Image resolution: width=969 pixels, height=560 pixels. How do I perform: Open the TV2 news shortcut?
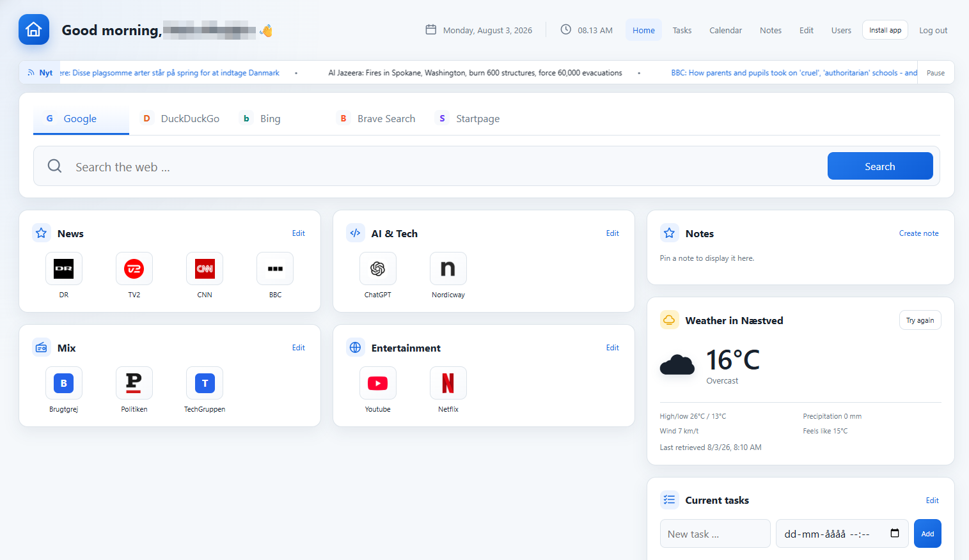[x=134, y=268]
